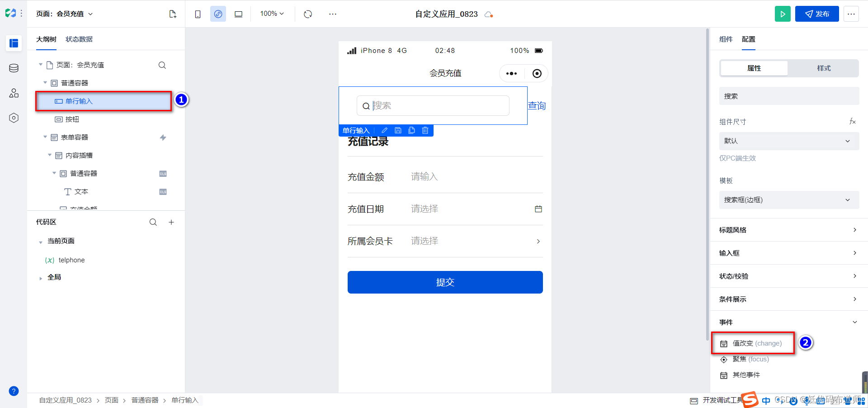Expand the 输入框 section

click(x=789, y=253)
